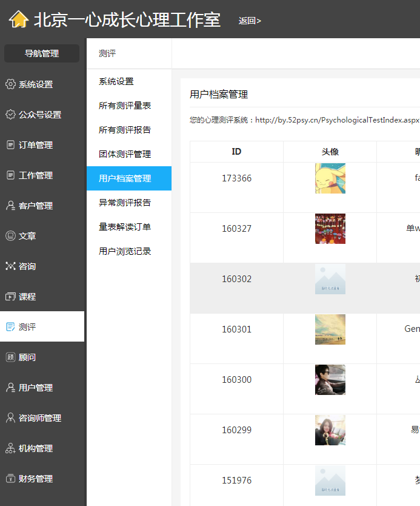Click the Pikachu avatar for ID 173366
The image size is (420, 506).
coord(330,178)
